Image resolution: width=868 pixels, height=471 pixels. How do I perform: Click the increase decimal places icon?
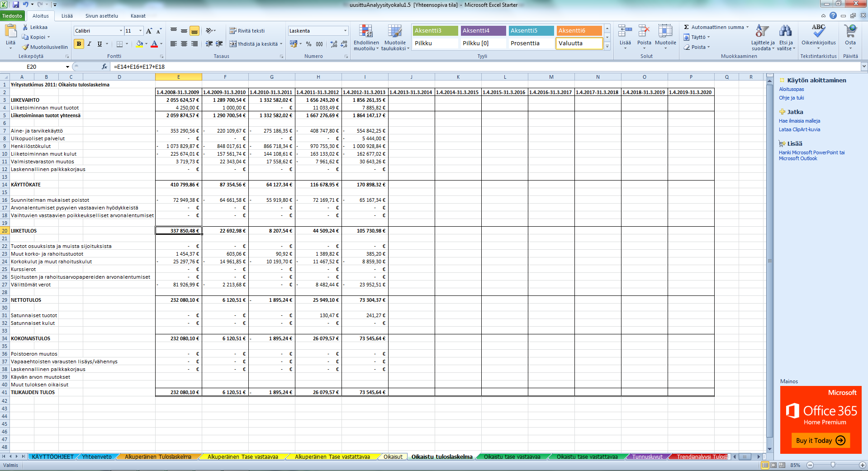[334, 44]
